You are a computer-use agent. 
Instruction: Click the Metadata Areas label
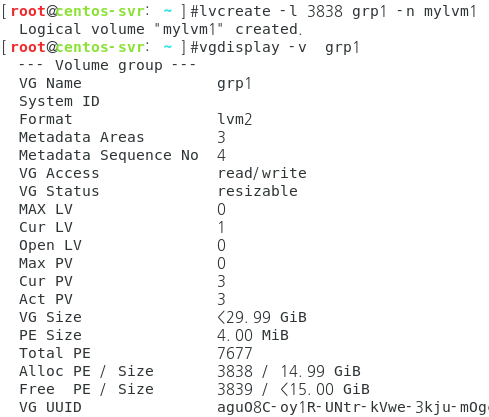pos(82,137)
